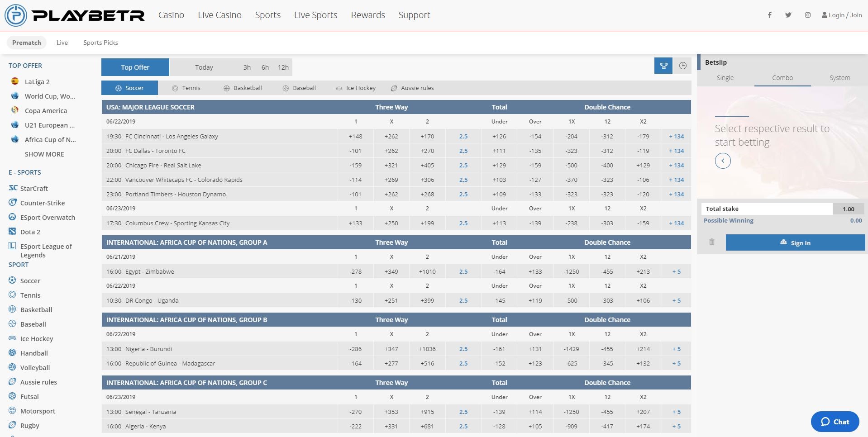868x437 pixels.
Task: Click the clock view icon button
Action: click(683, 66)
